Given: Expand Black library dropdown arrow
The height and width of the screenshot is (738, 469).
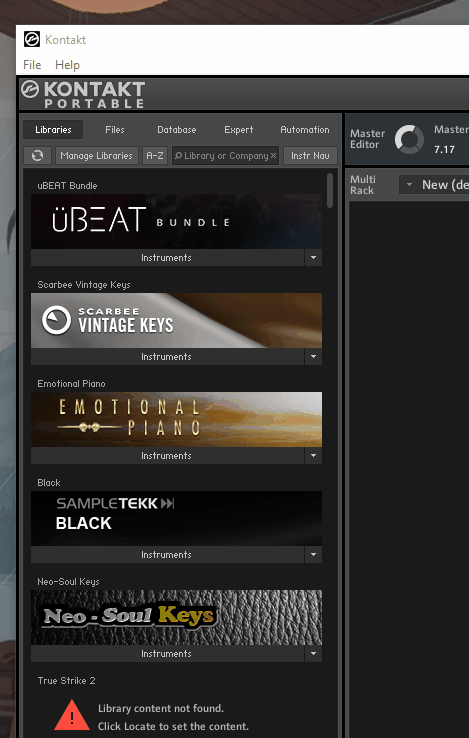Looking at the screenshot, I should (313, 554).
